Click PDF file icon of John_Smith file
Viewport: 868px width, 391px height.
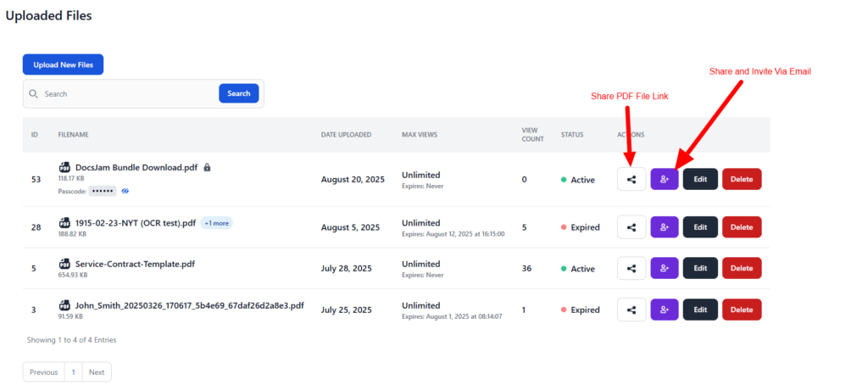(x=64, y=305)
